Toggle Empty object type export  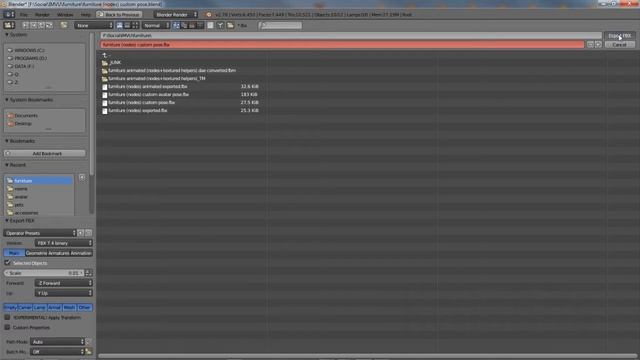[x=11, y=307]
